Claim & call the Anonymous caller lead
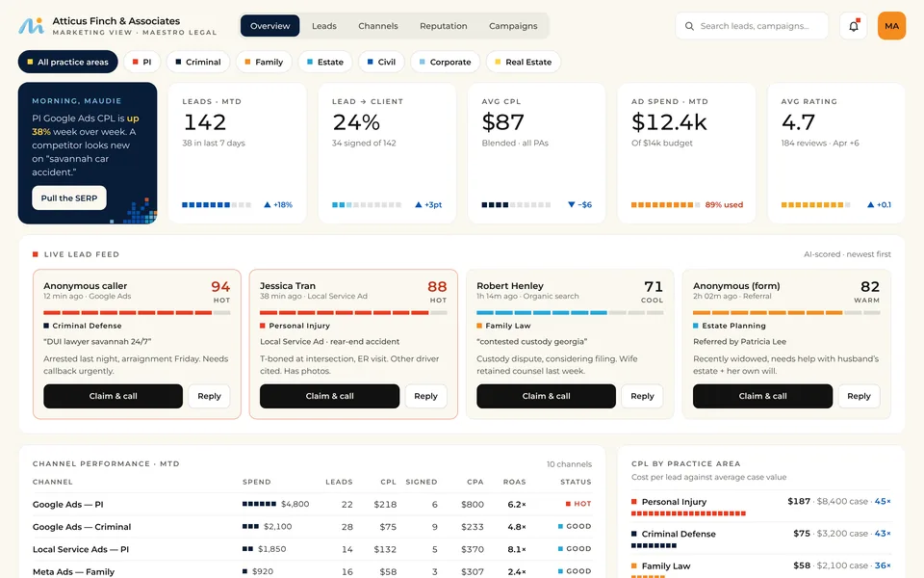Image resolution: width=924 pixels, height=578 pixels. 114,396
